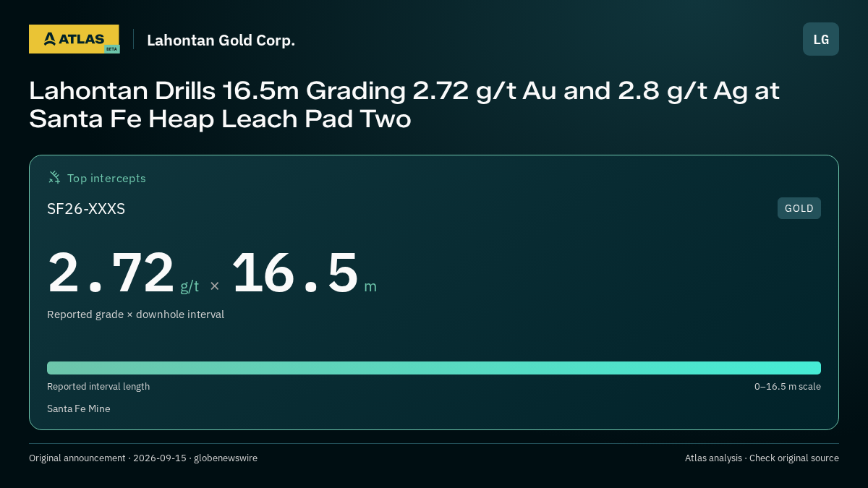Click the 2.72 g/t grade value
The image size is (868, 488).
123,273
